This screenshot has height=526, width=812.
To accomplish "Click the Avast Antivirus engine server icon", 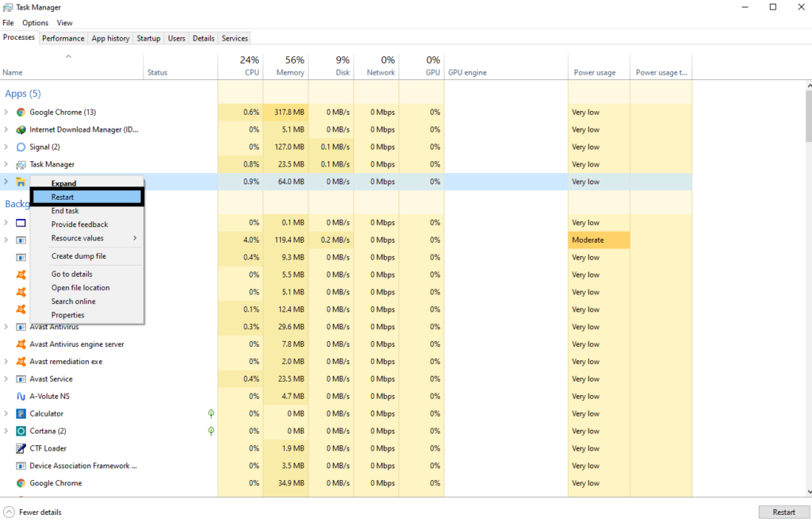I will pyautogui.click(x=21, y=344).
